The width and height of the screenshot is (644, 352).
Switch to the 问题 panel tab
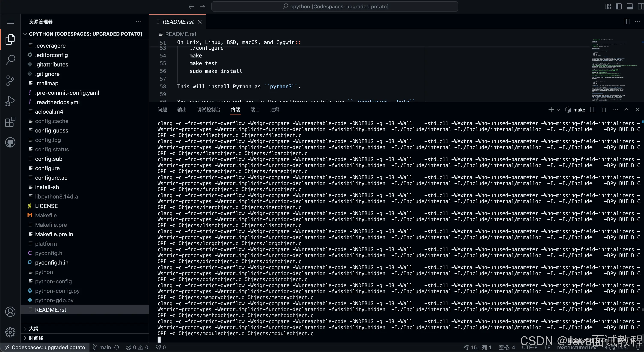point(162,110)
